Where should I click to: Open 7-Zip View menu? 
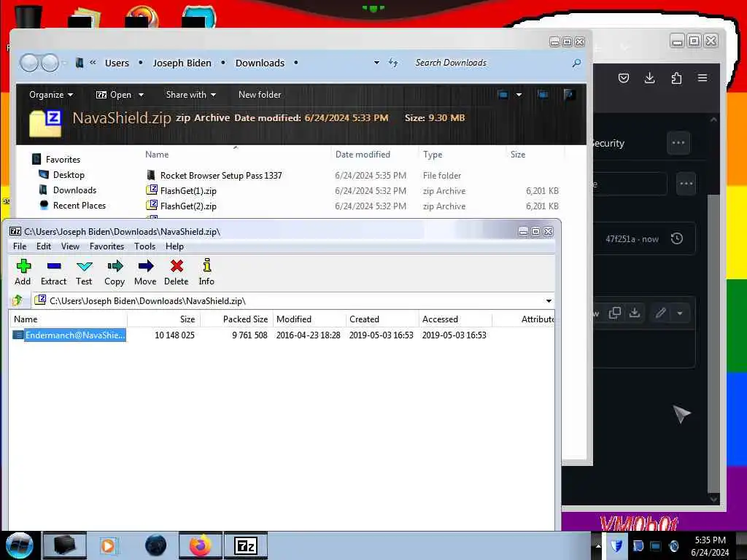70,246
